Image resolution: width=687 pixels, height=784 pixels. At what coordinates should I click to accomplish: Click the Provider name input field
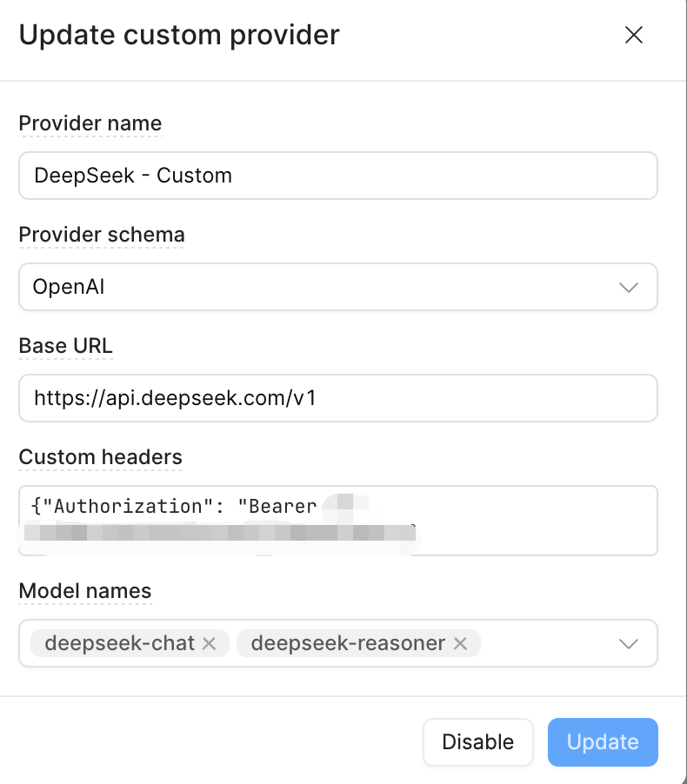[x=337, y=176]
